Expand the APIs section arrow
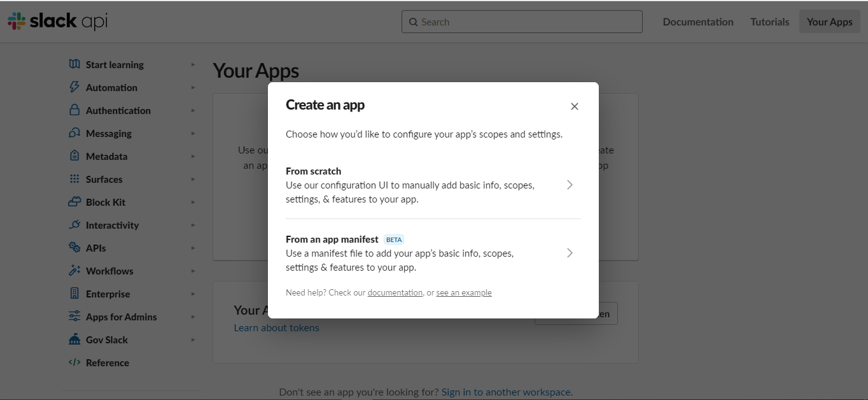Image resolution: width=868 pixels, height=400 pixels. coord(193,248)
